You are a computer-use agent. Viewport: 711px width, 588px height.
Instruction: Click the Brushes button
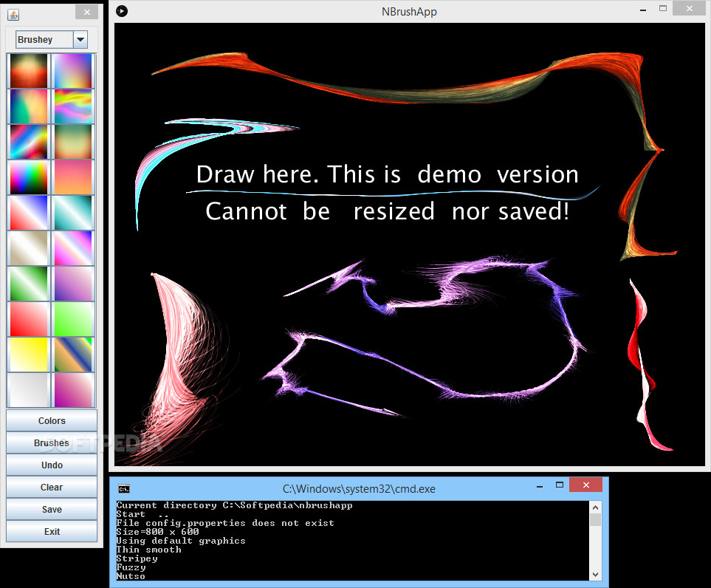[x=52, y=442]
